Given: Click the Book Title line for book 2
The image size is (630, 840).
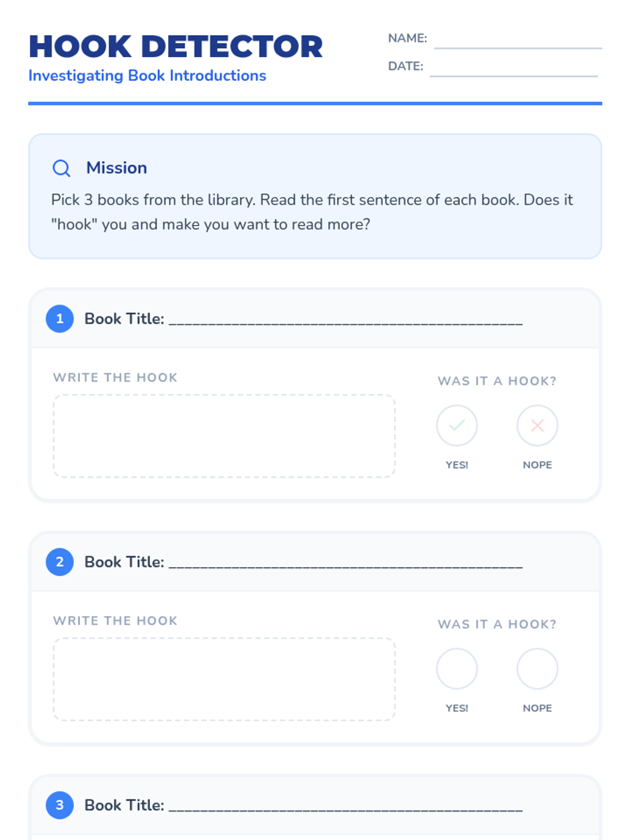Looking at the screenshot, I should pyautogui.click(x=345, y=563).
